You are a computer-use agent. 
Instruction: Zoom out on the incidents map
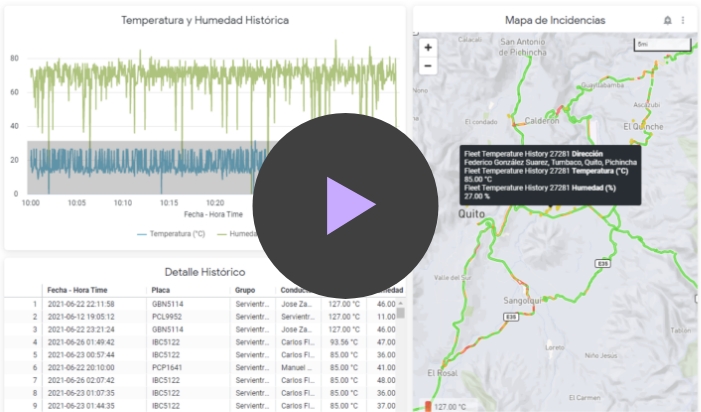click(428, 66)
